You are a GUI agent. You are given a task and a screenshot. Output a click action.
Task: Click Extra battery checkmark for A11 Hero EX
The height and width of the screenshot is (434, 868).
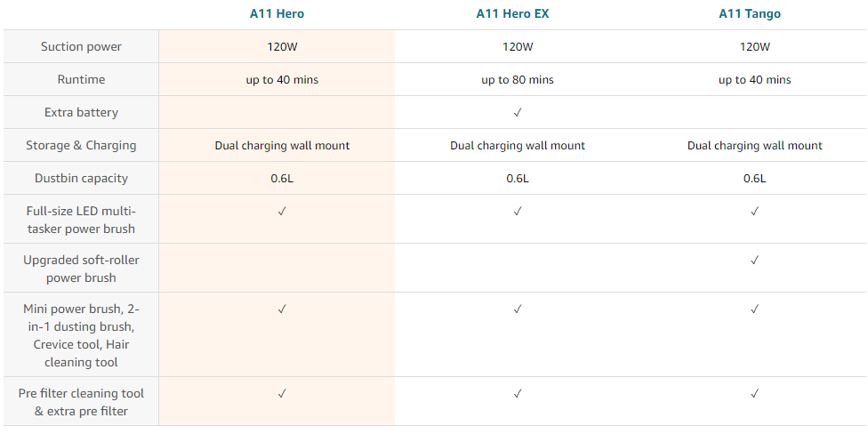[518, 112]
